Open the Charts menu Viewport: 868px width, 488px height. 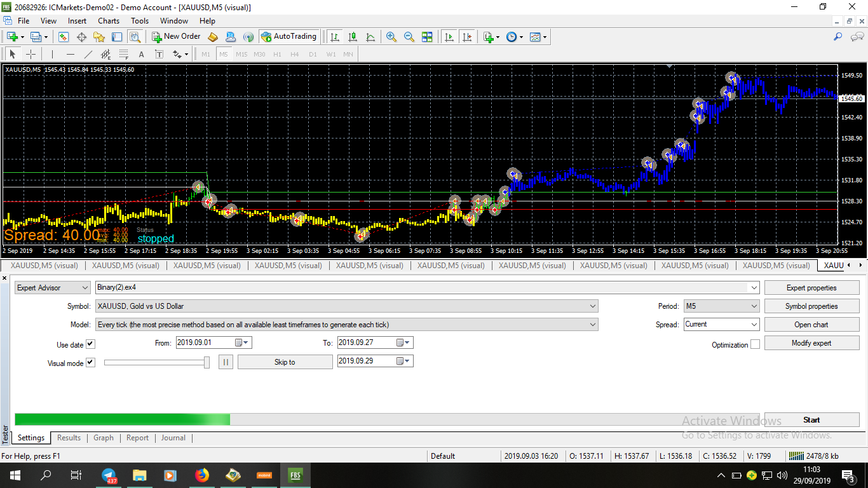[x=109, y=21]
